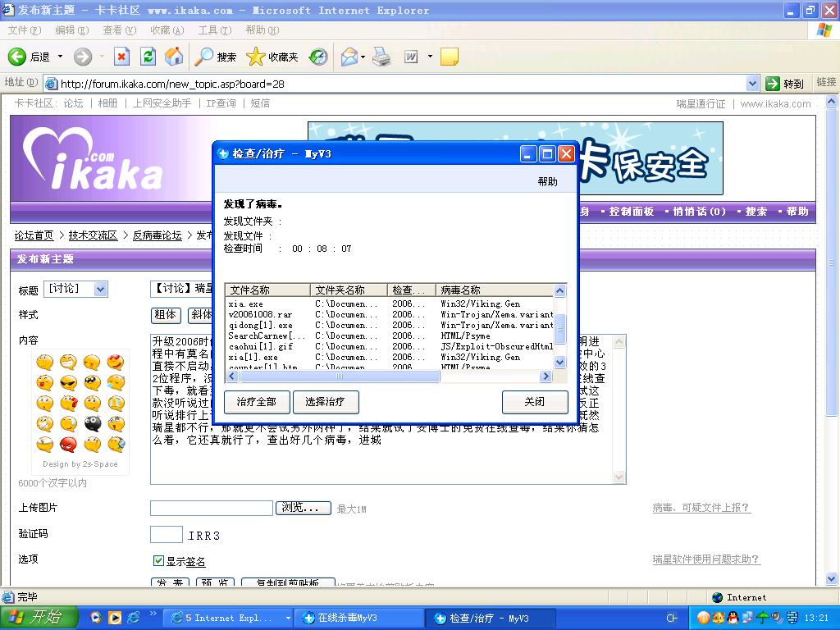This screenshot has height=630, width=840.
Task: Launch media player quick launch icon
Action: tap(115, 618)
